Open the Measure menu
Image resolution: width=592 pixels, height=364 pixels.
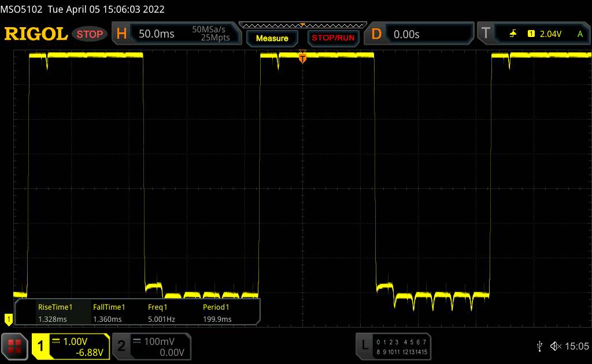272,38
